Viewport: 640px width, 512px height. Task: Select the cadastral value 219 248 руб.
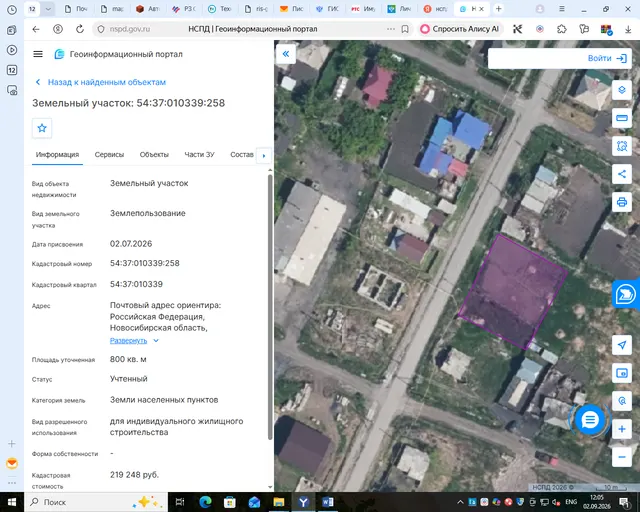(134, 475)
